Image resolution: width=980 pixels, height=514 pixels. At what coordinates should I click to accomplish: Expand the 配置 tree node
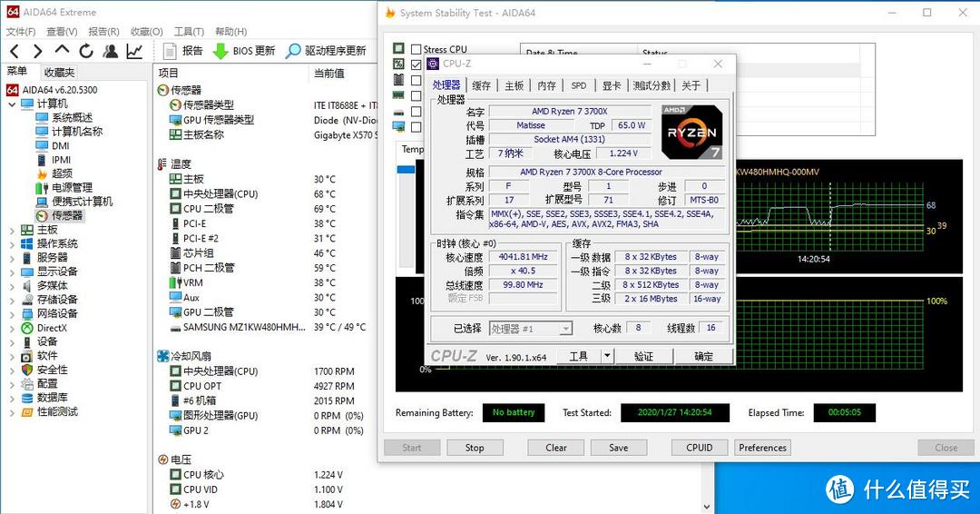coord(12,383)
